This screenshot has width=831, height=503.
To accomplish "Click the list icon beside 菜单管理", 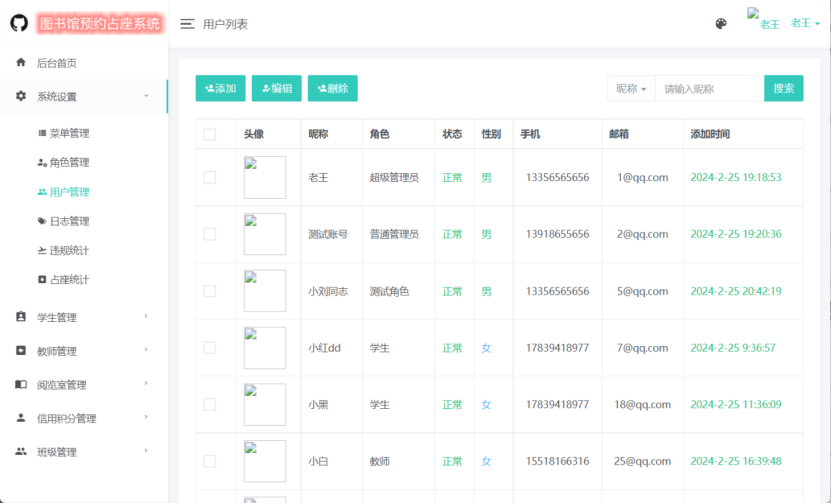I will [x=42, y=133].
